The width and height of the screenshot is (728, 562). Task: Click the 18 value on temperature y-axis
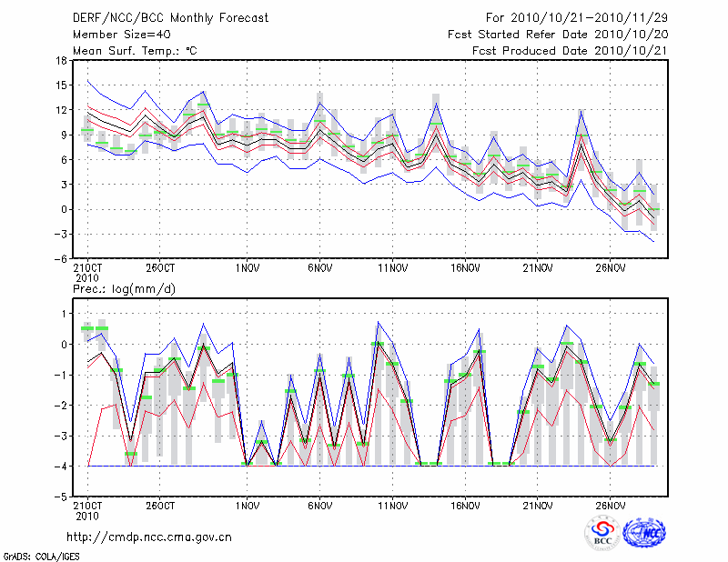60,60
